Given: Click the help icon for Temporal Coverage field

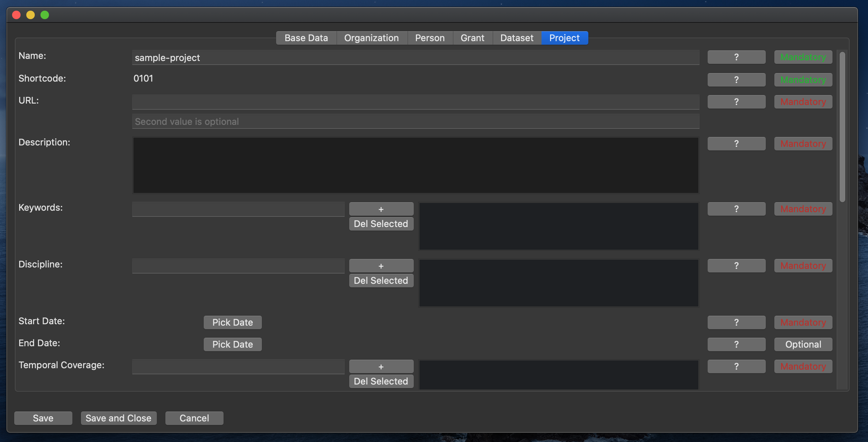Looking at the screenshot, I should tap(736, 366).
